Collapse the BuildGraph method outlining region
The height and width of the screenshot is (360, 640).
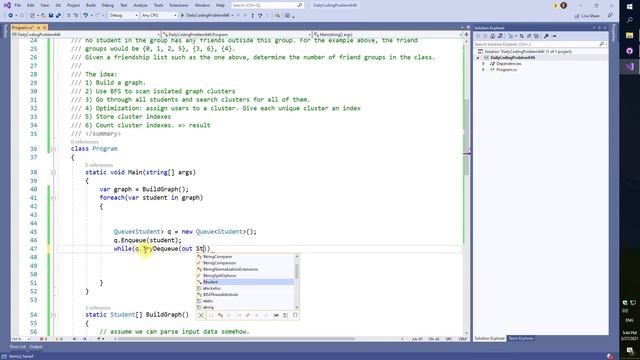point(53,315)
